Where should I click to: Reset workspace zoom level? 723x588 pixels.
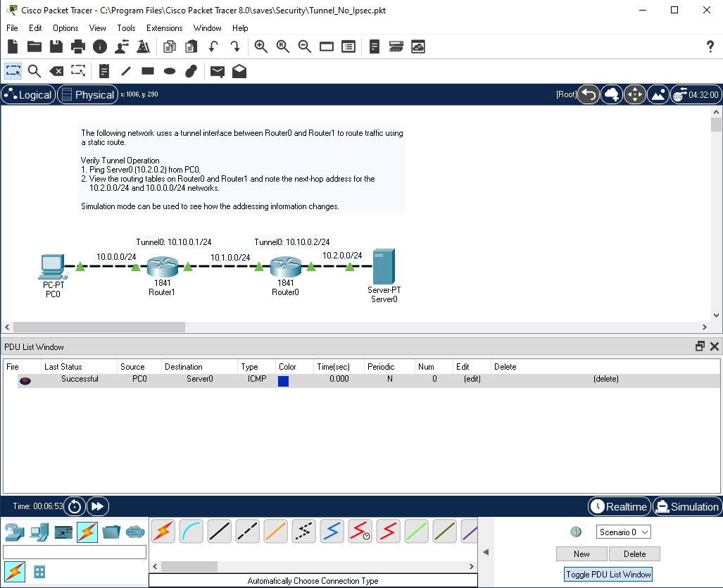[x=282, y=46]
